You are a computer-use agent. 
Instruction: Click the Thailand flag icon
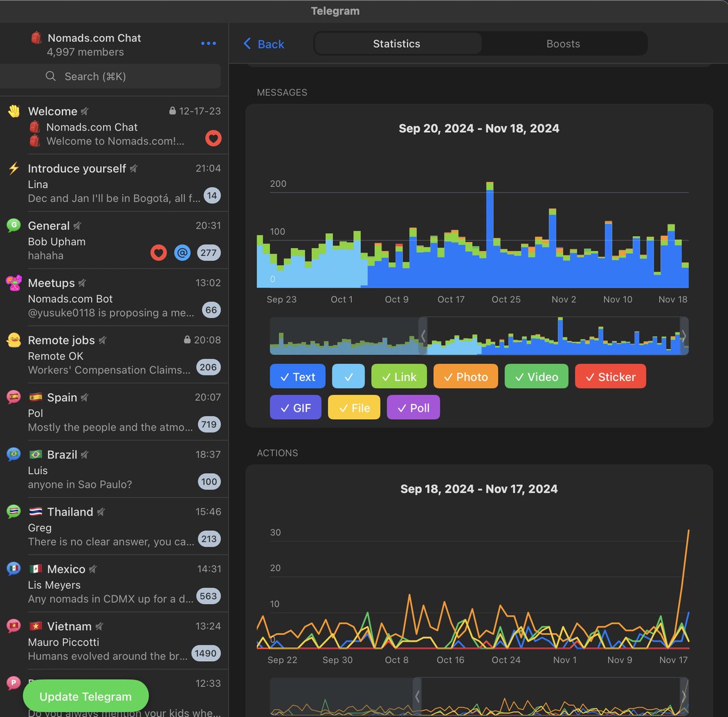click(x=36, y=512)
